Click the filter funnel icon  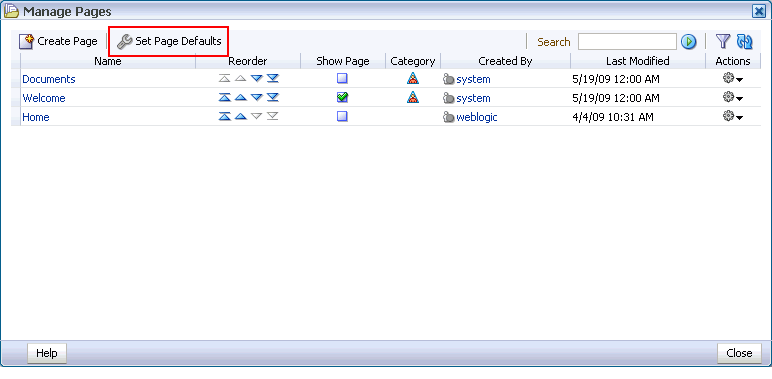722,41
